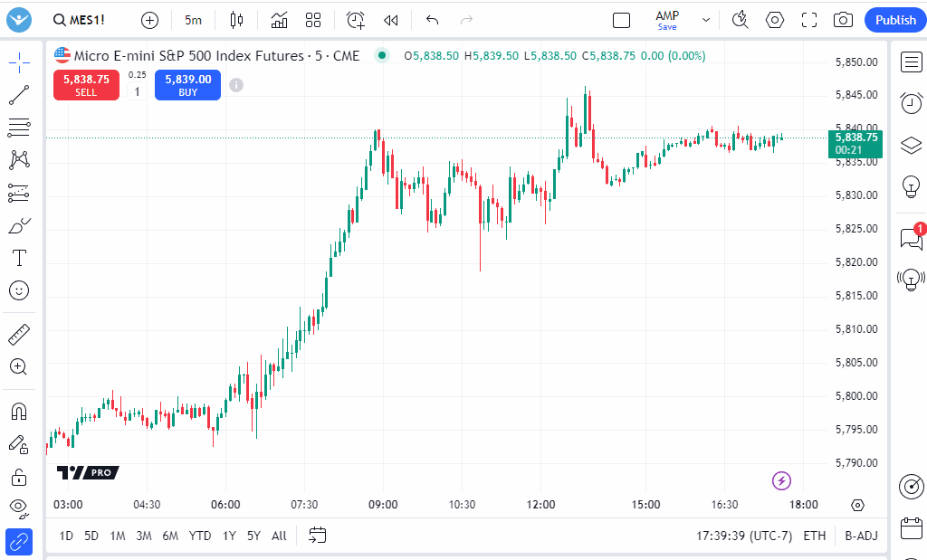This screenshot has width=927, height=560.
Task: Hide all drawings with eye icon
Action: coord(19,507)
